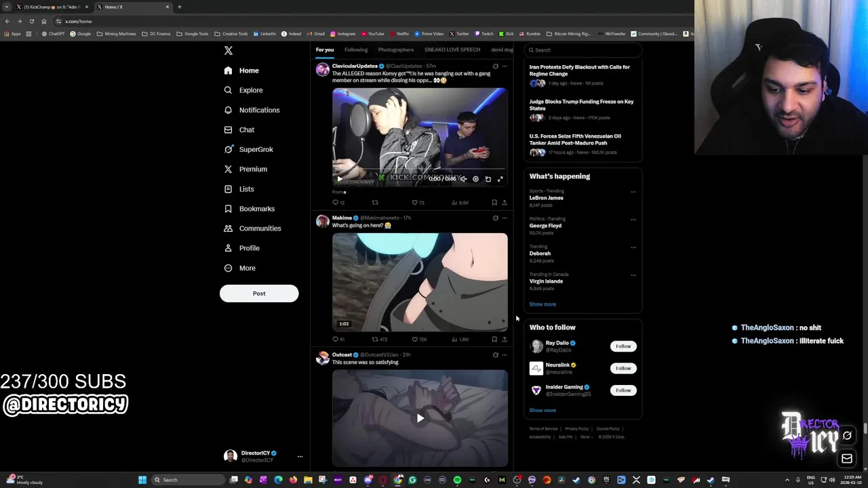The height and width of the screenshot is (488, 868).
Task: Open Communities in the X sidebar
Action: click(252, 228)
